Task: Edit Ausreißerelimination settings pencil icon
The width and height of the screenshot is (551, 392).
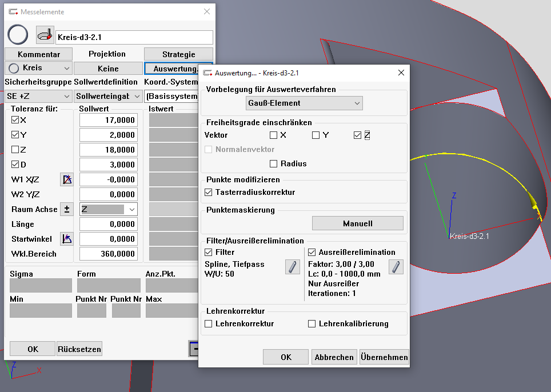Action: coord(396,267)
